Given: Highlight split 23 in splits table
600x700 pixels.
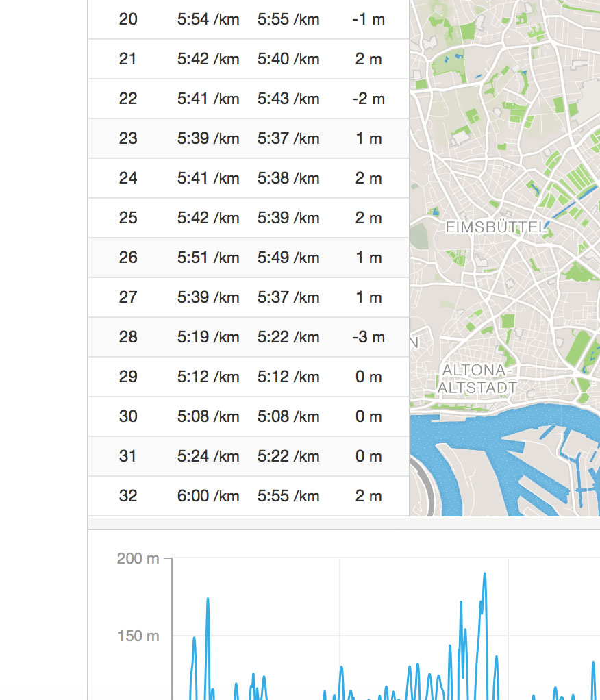Looking at the screenshot, I should click(248, 138).
